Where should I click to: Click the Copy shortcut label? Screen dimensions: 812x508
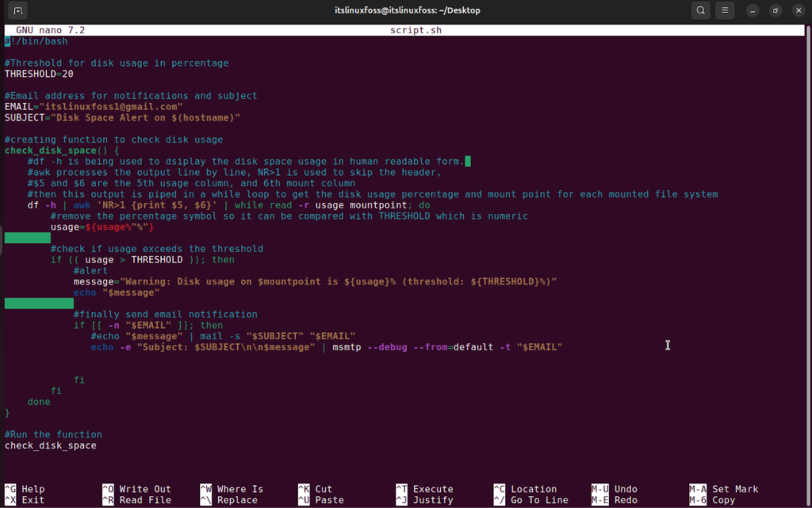point(712,500)
